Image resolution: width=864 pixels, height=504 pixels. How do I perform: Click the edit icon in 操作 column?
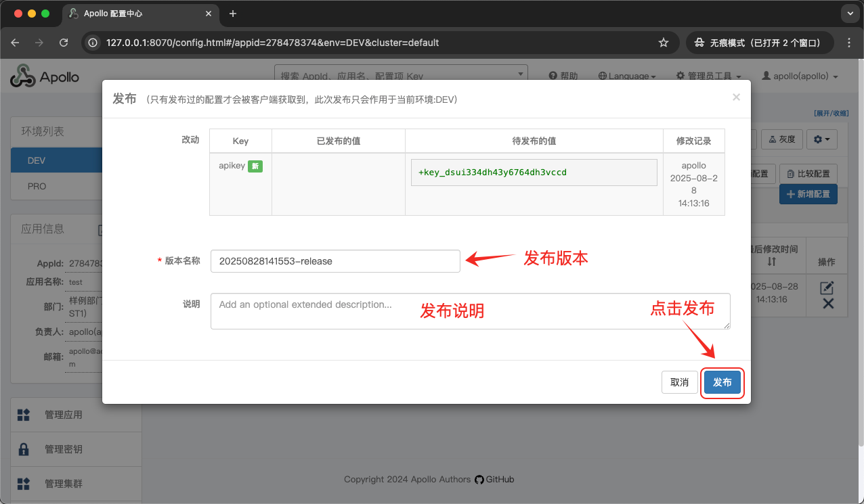827,288
